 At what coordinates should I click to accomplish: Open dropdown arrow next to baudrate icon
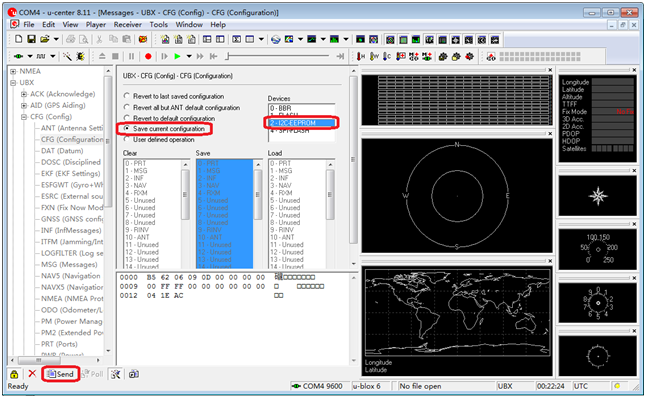tap(52, 56)
